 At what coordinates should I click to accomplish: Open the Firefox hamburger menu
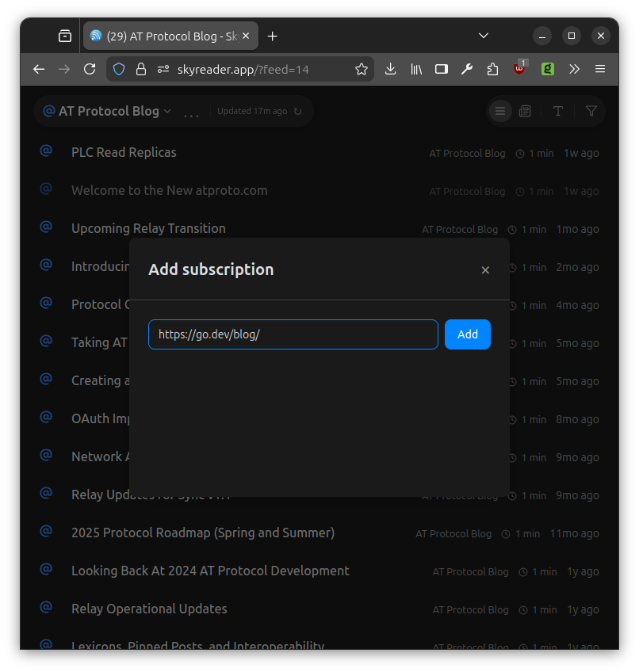pyautogui.click(x=600, y=69)
